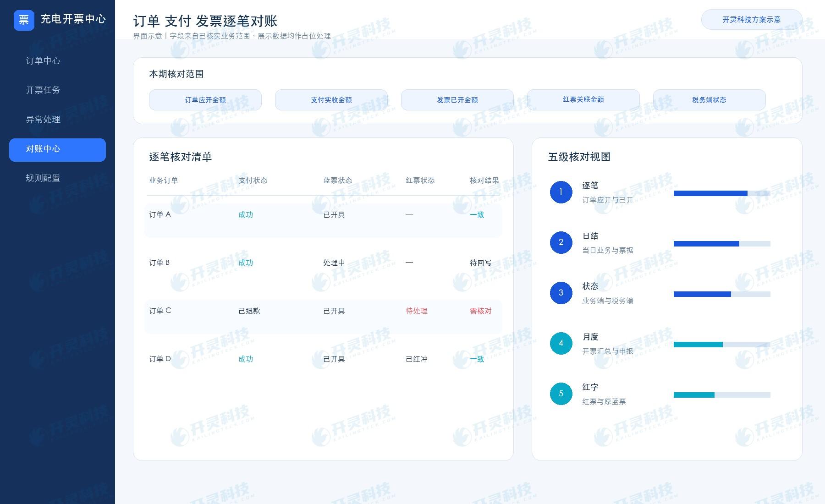
Task: Click the 状态 progress bar
Action: coord(722,294)
